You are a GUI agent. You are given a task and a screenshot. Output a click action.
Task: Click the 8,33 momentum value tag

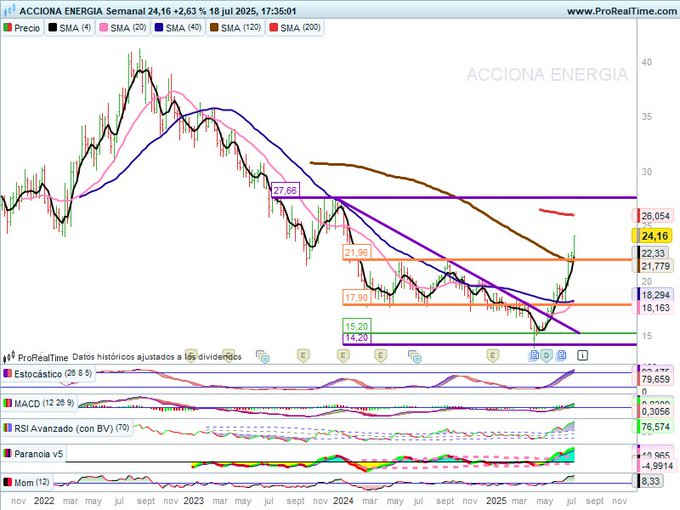pos(650,481)
